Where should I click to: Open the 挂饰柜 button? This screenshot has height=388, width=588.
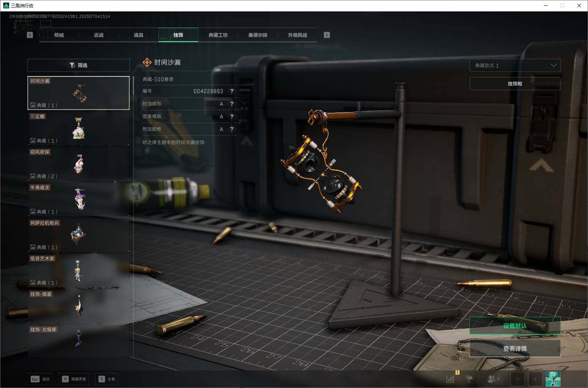coord(515,84)
